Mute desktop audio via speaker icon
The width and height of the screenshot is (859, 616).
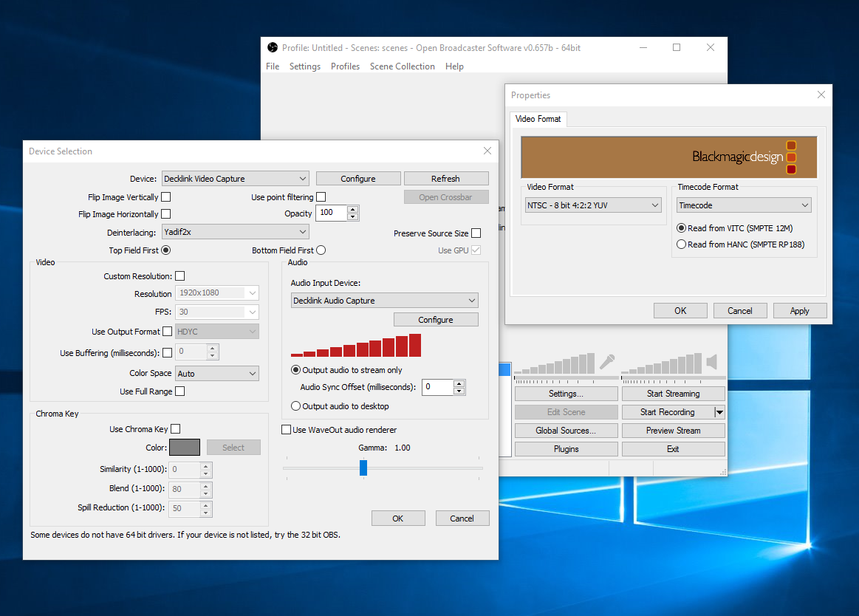coord(711,362)
